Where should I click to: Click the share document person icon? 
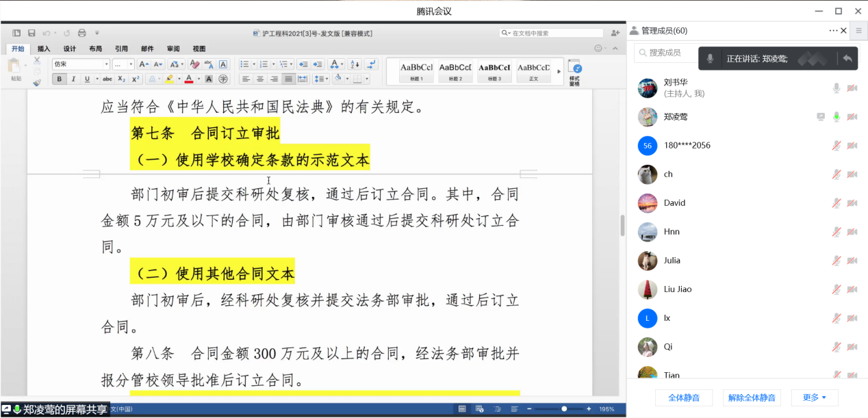[615, 33]
